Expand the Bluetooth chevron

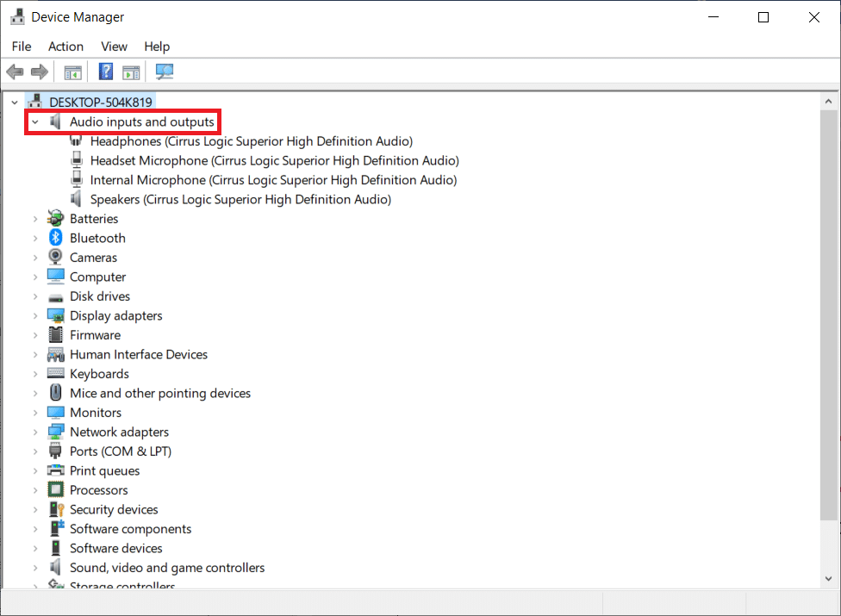[x=34, y=238]
